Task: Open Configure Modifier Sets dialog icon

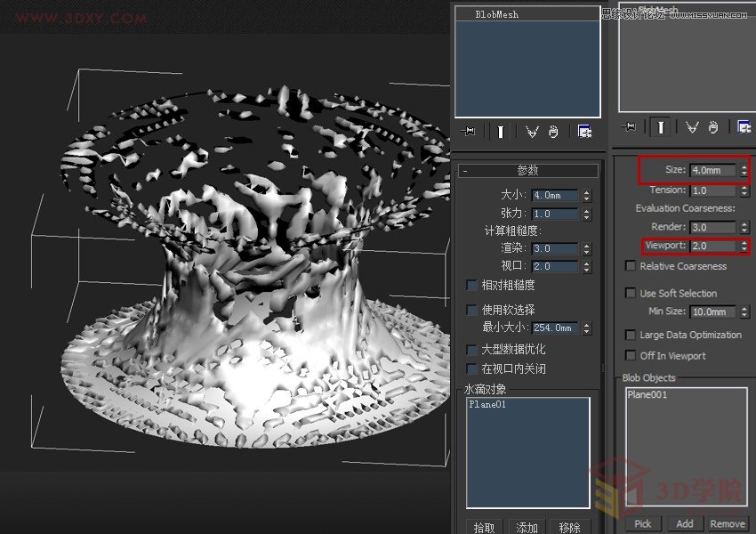Action: tap(584, 131)
